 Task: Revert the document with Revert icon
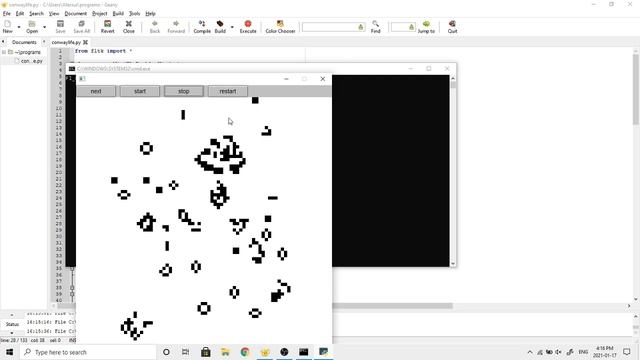[x=107, y=27]
